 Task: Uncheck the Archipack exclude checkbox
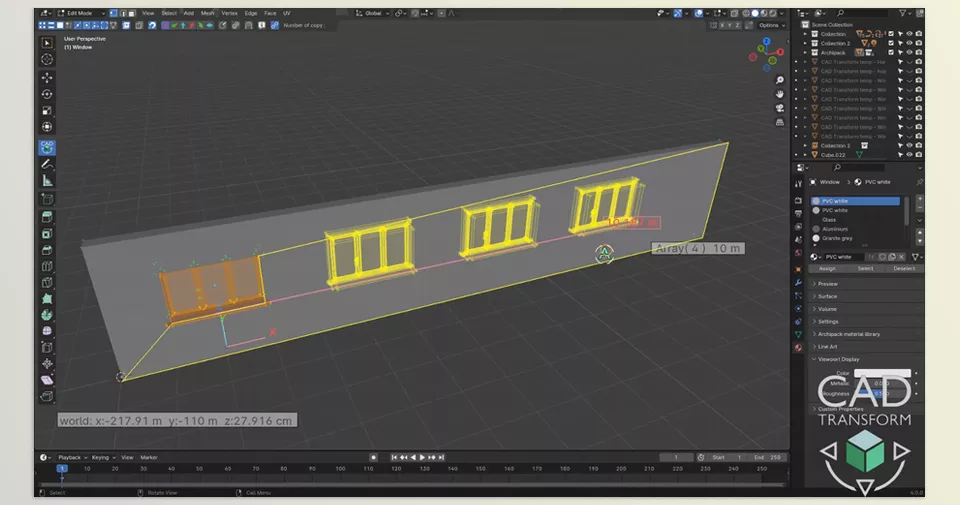click(x=891, y=53)
